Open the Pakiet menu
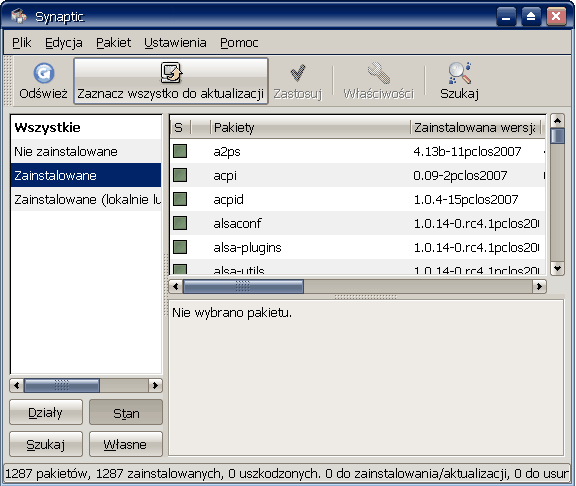The image size is (576, 486). point(114,43)
